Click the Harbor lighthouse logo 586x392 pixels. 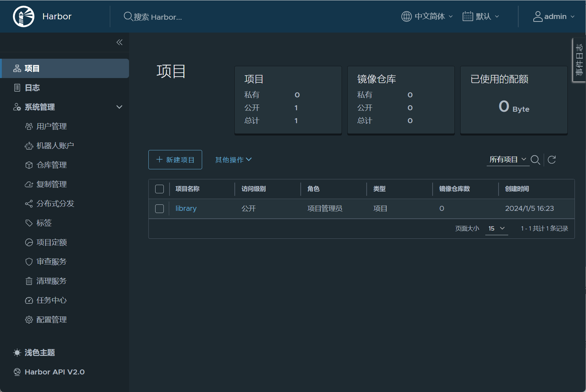tap(24, 16)
